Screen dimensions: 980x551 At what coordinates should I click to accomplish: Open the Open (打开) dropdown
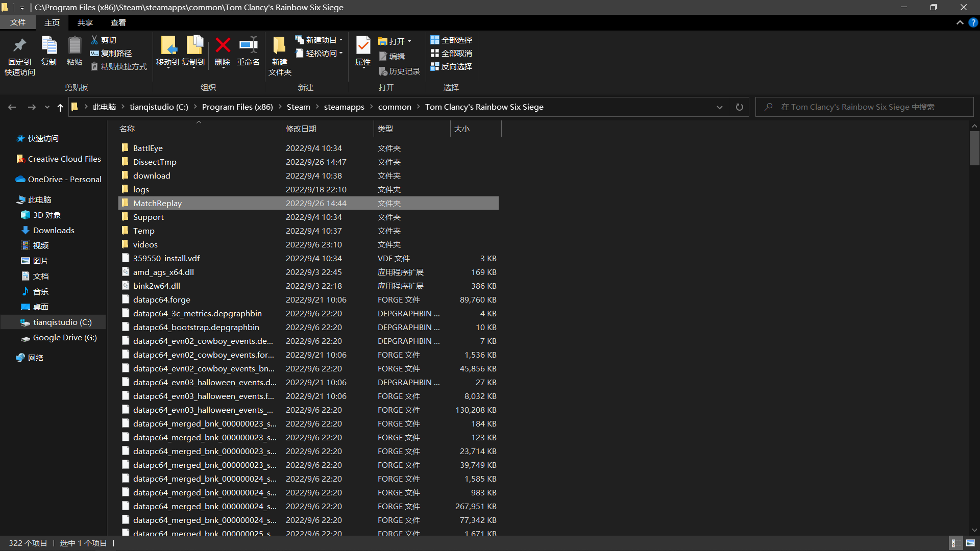click(395, 41)
